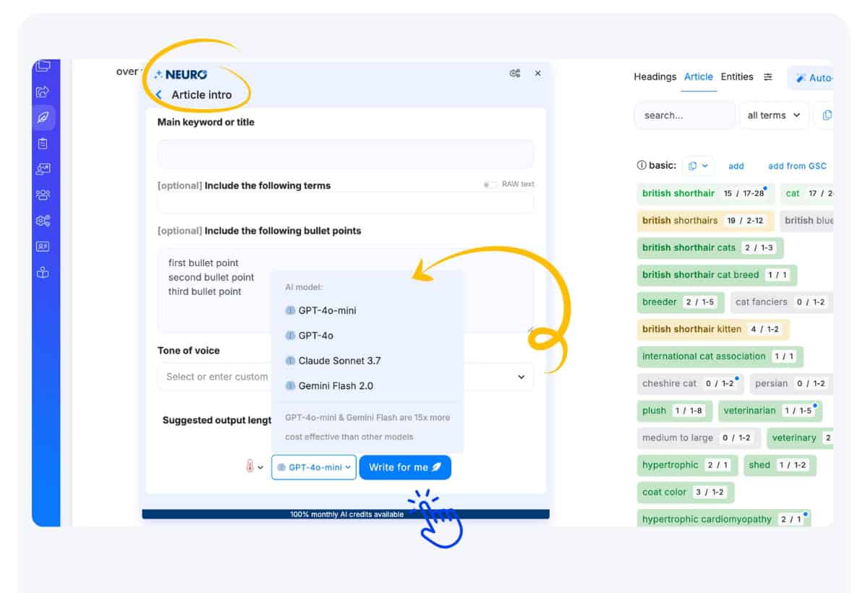Open the contact card icon in sidebar

(x=43, y=247)
